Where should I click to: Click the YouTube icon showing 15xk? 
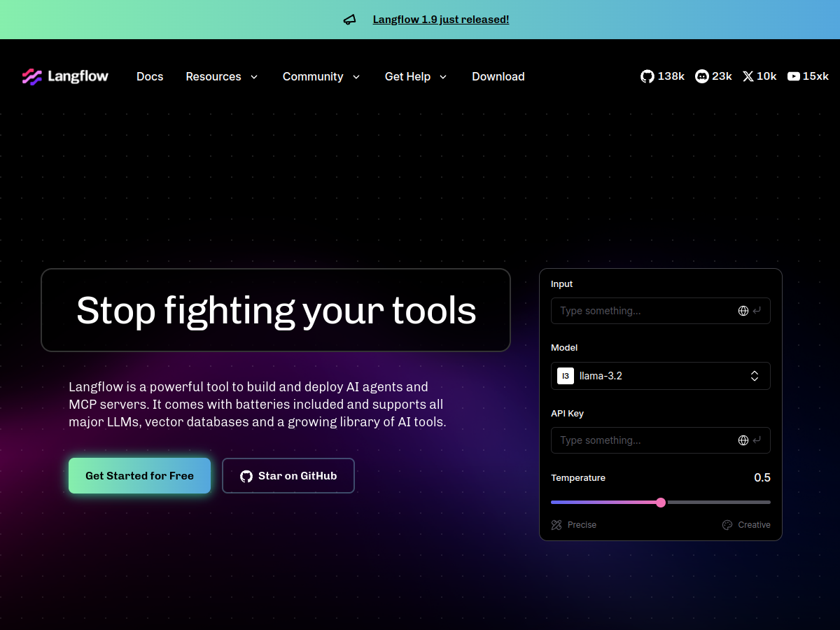pos(794,76)
